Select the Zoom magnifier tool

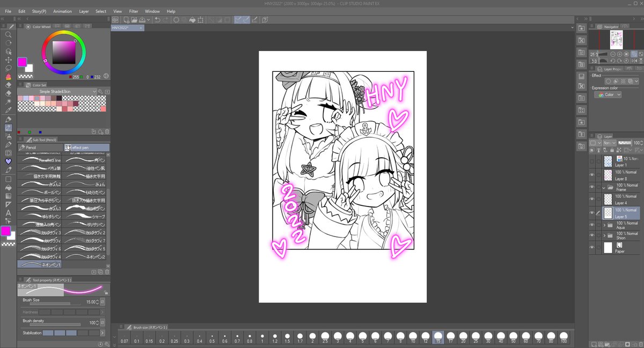coord(8,34)
